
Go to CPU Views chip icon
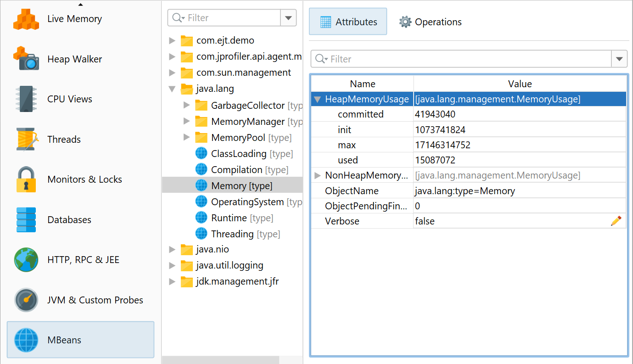click(26, 99)
